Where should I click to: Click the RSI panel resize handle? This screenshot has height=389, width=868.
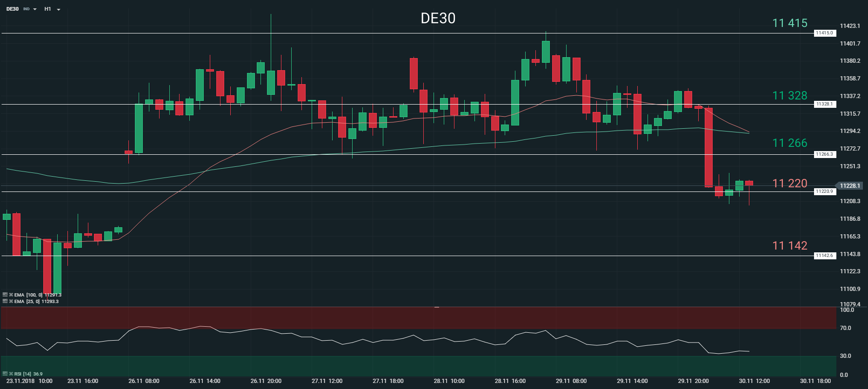click(437, 307)
